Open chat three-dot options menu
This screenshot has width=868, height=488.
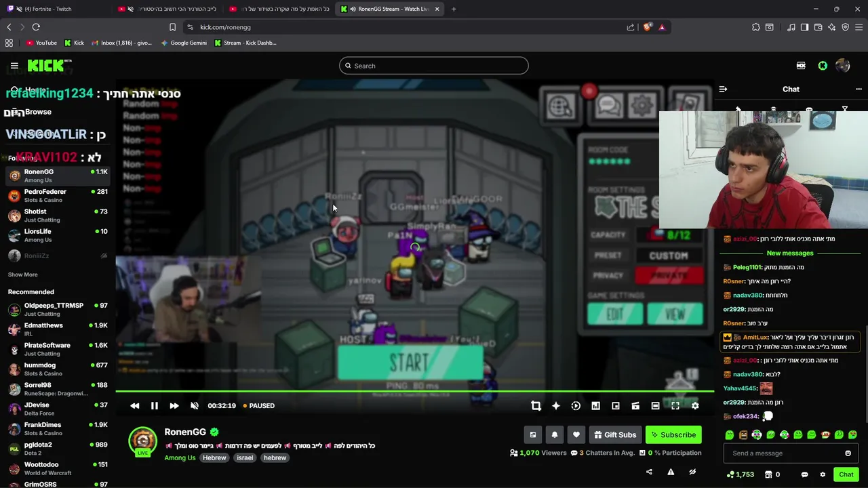point(859,89)
